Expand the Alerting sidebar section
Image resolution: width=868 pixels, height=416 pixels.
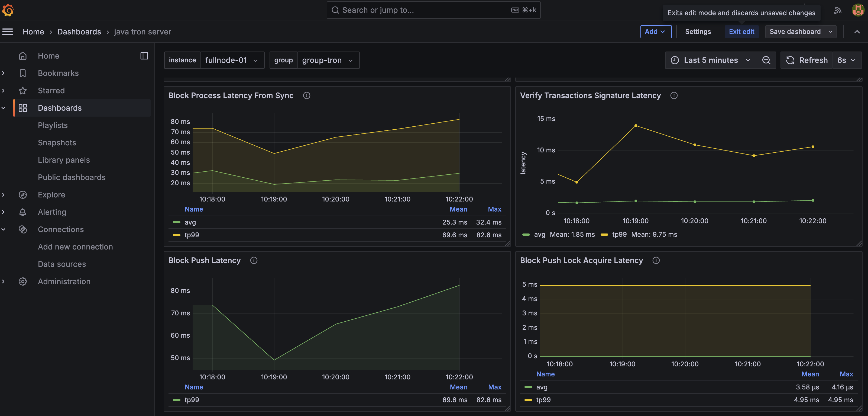point(3,212)
